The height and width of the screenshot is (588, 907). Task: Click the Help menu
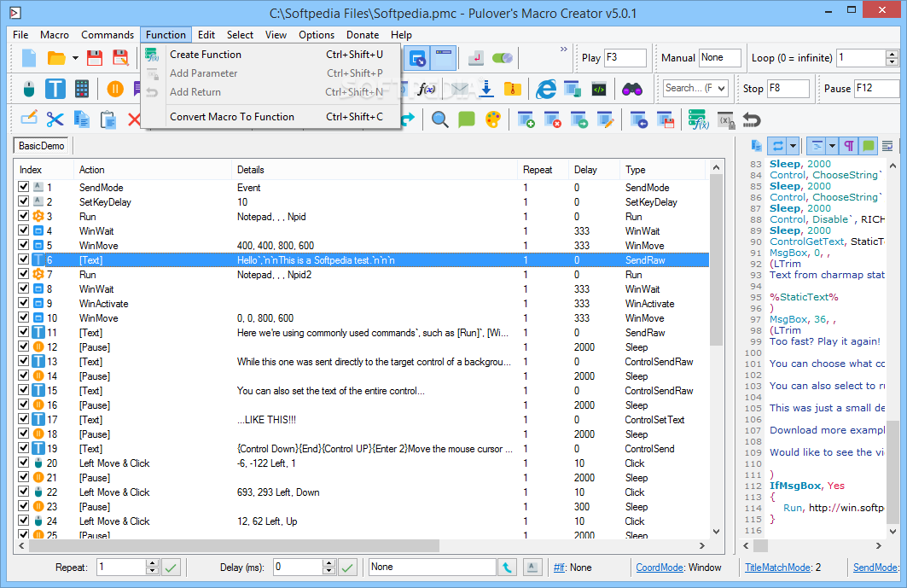(x=401, y=35)
